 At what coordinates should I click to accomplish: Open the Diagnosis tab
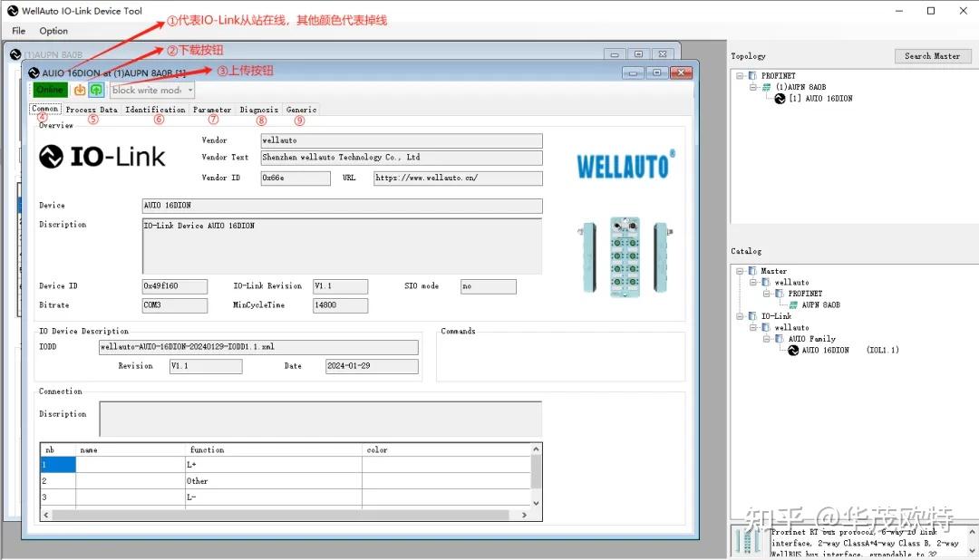[258, 109]
